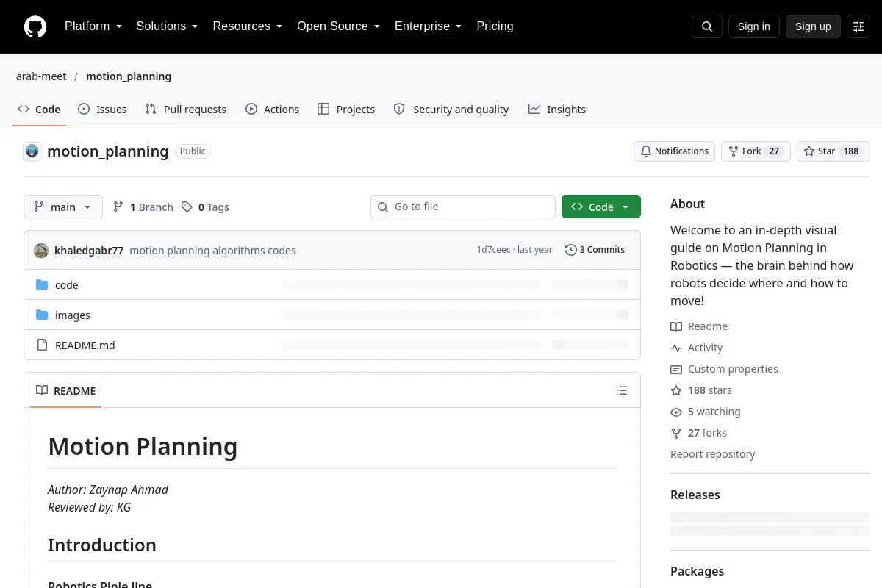Open commit message motion planning algorithms codes
Screen dimensions: 882x588
(x=212, y=251)
